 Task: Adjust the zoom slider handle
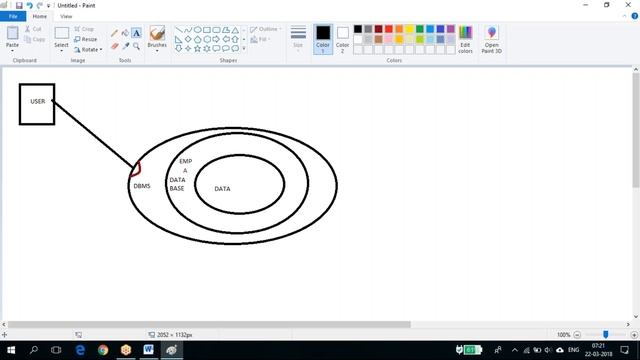point(606,335)
